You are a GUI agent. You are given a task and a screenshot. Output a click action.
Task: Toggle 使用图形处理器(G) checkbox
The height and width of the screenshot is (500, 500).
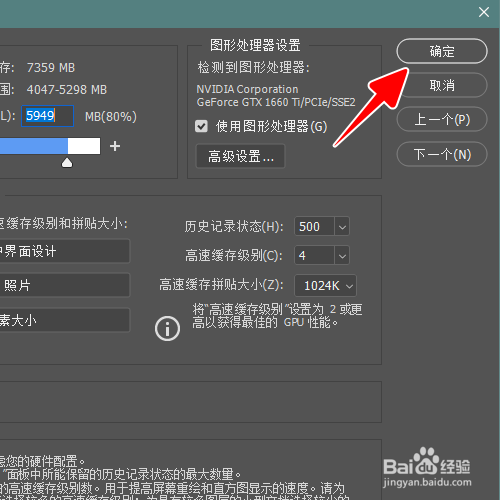tap(201, 126)
